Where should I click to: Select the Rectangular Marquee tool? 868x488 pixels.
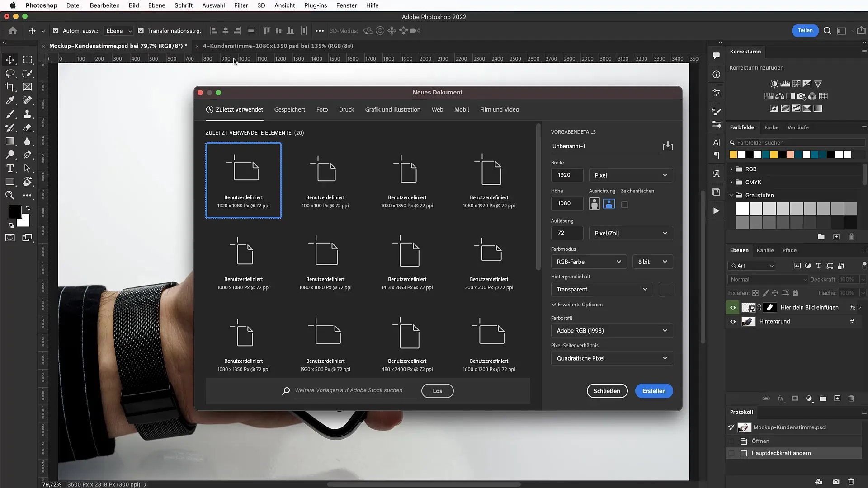point(28,60)
